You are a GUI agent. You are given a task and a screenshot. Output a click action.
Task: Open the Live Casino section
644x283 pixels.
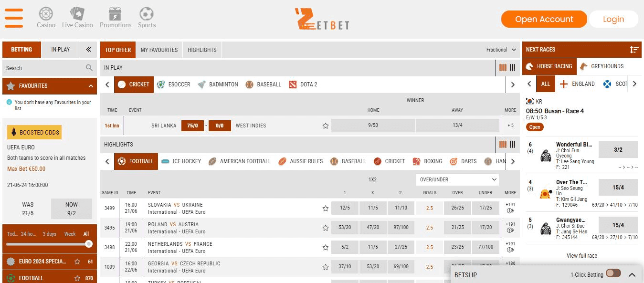tap(77, 18)
